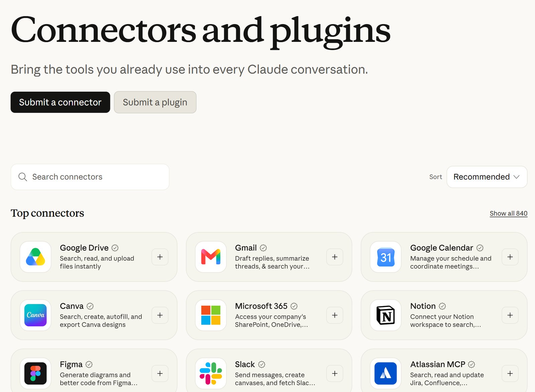Screen dimensions: 535x392
Task: Add the Canva connector with plus
Action: [x=160, y=315]
